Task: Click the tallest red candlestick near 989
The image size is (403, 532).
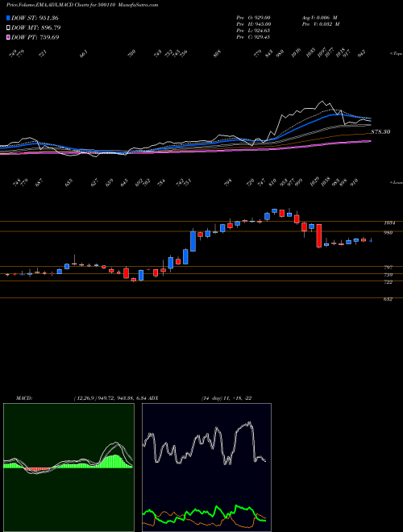Action: tap(319, 236)
